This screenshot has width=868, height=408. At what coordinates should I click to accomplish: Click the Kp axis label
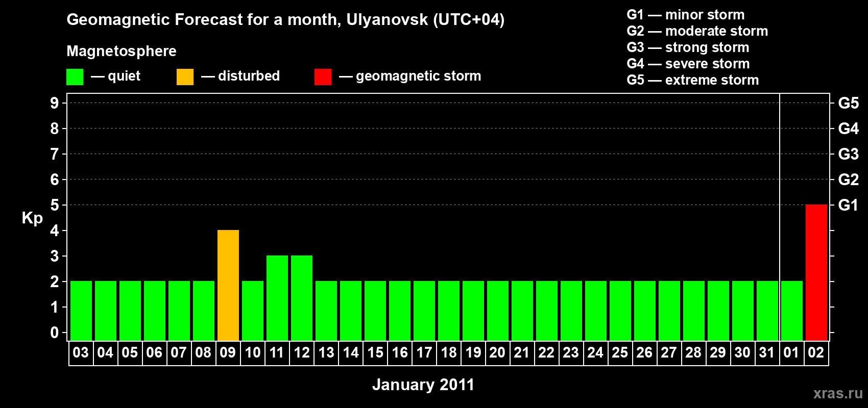tap(32, 218)
